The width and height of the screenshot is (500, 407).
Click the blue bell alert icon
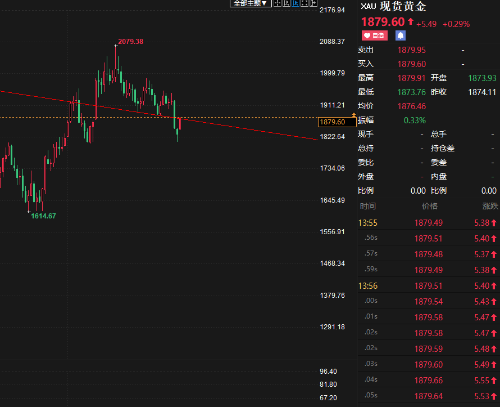(x=400, y=35)
